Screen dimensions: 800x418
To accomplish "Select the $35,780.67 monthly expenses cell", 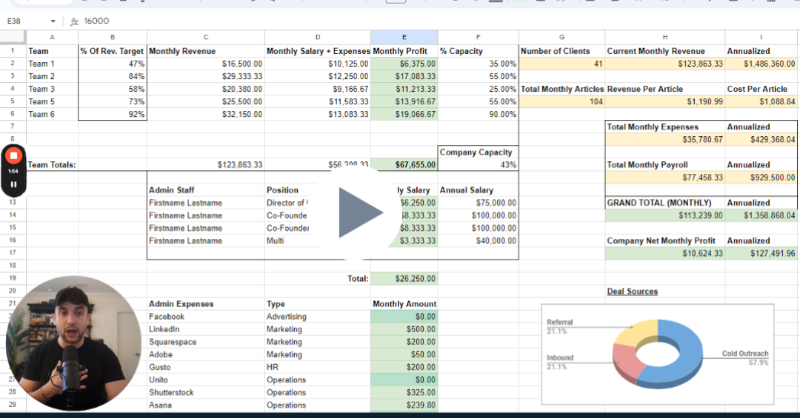I will pyautogui.click(x=665, y=139).
